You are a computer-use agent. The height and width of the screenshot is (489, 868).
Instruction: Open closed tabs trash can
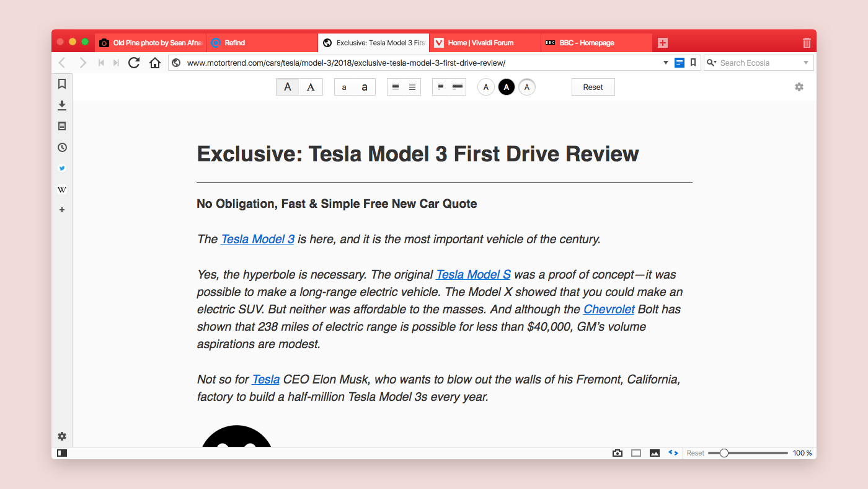(x=807, y=43)
